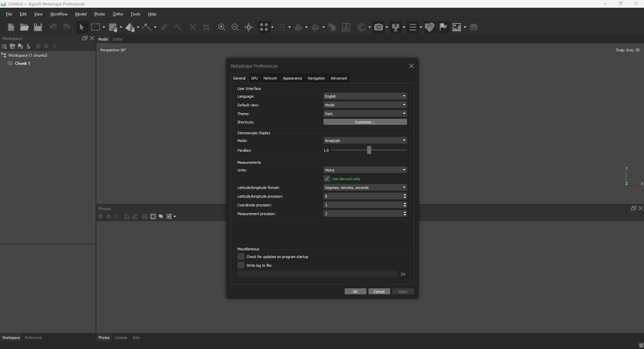The width and height of the screenshot is (644, 349).
Task: Open the Tools menu
Action: click(135, 14)
